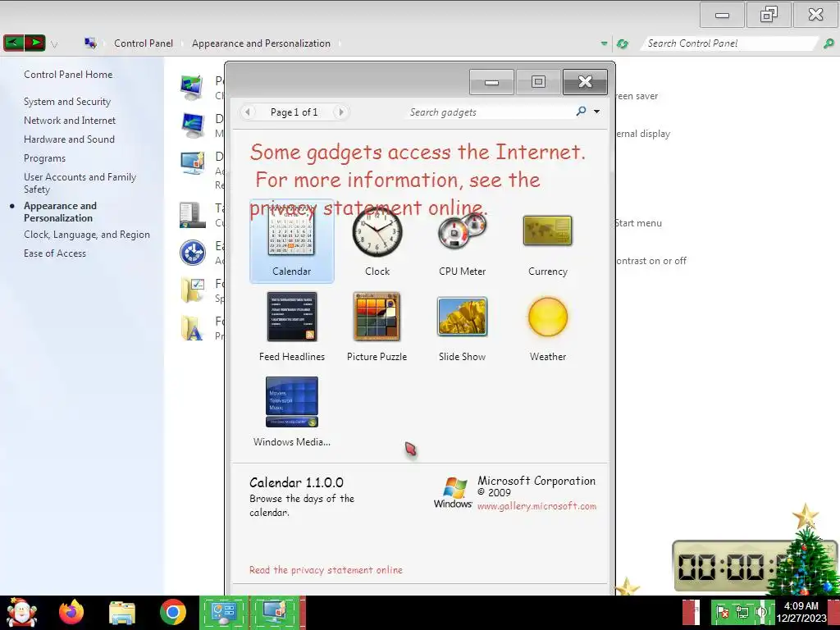Open Hardware and Sound category
The image size is (840, 630).
tap(69, 139)
